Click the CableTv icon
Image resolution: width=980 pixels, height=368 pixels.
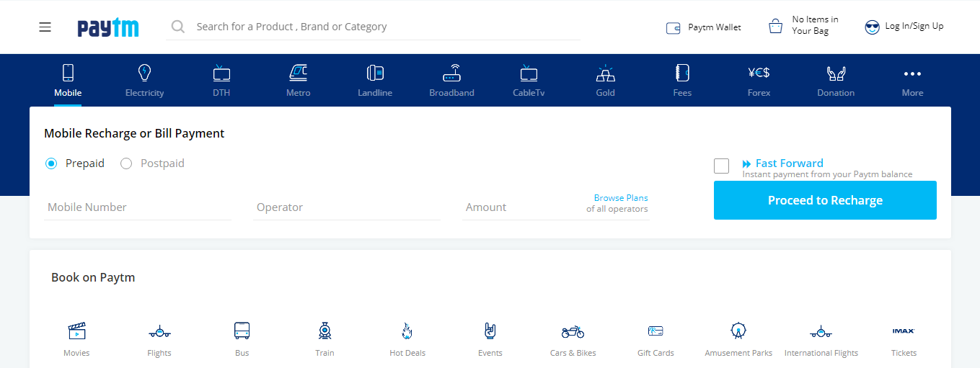pos(529,73)
